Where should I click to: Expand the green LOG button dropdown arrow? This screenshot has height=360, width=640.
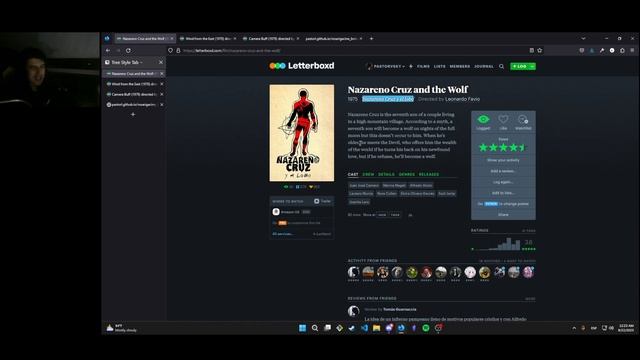532,66
